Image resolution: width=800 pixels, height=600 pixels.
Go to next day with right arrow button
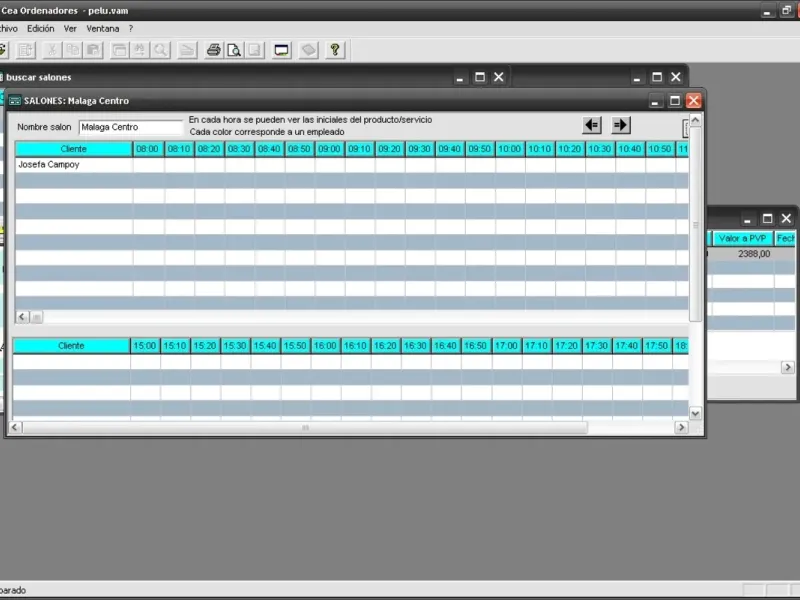[620, 125]
